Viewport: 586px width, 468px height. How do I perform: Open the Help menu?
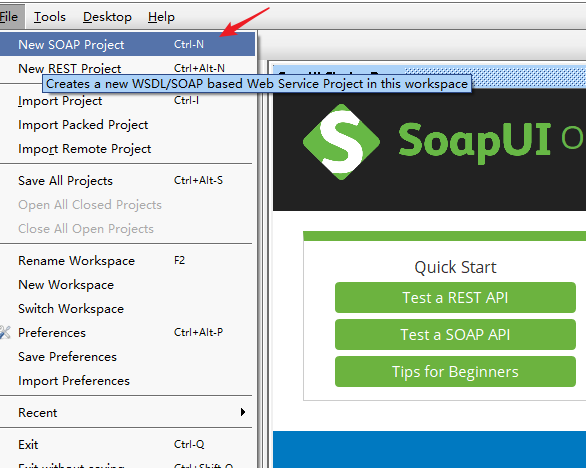[x=161, y=17]
